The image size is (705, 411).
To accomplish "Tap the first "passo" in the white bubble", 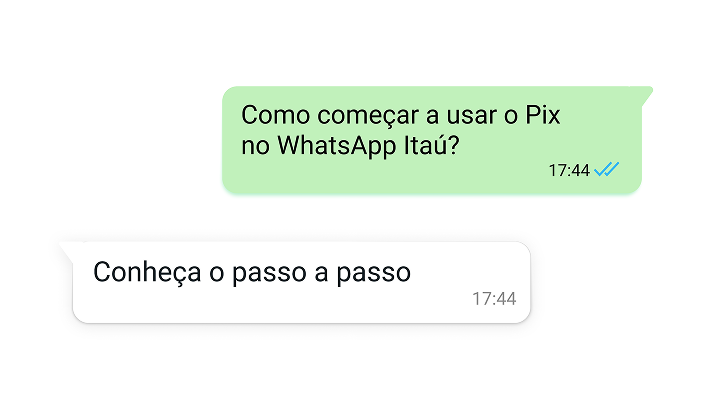I will pyautogui.click(x=269, y=274).
